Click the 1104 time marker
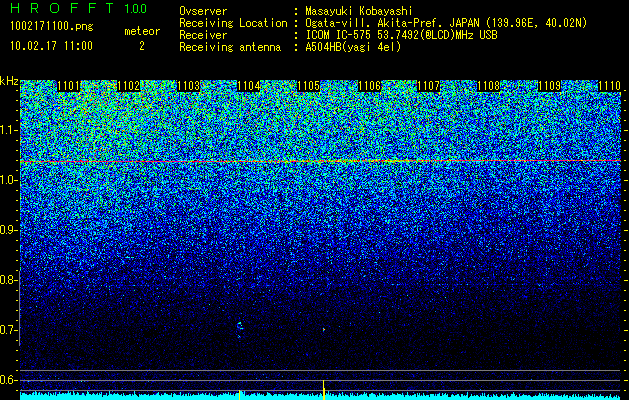This screenshot has width=629, height=400. click(x=249, y=86)
